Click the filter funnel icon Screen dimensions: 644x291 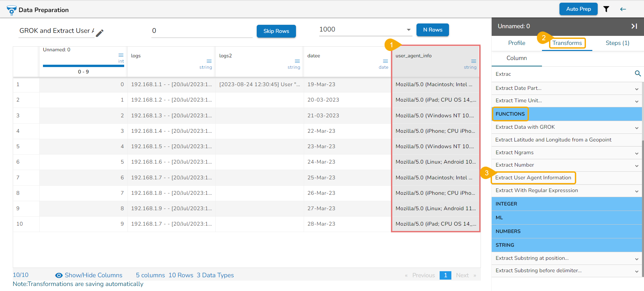click(x=606, y=9)
